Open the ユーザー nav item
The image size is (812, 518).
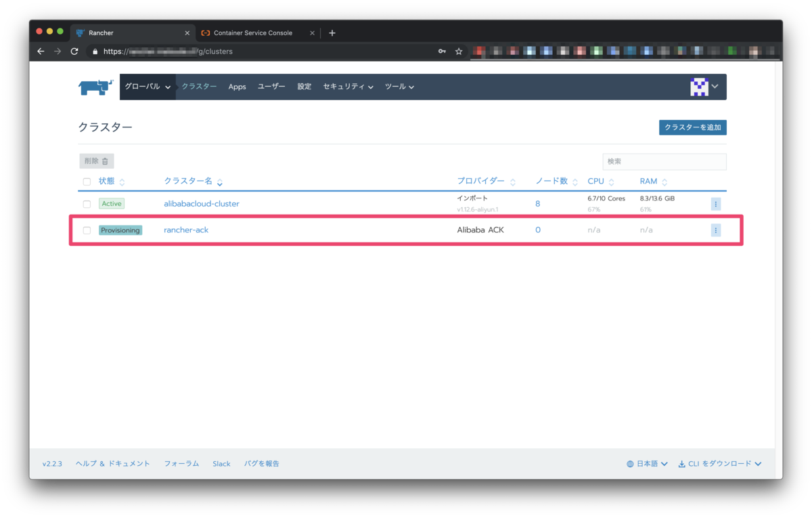pyautogui.click(x=271, y=87)
